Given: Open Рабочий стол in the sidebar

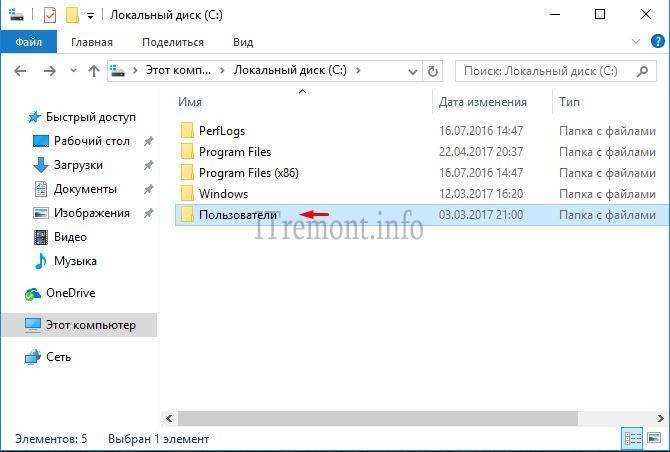Looking at the screenshot, I should click(91, 141).
